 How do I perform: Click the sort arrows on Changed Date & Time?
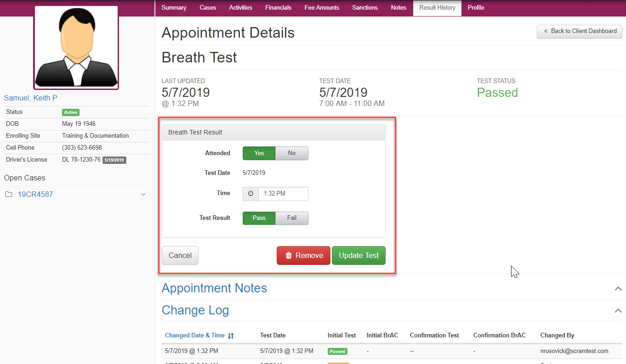[231, 336]
